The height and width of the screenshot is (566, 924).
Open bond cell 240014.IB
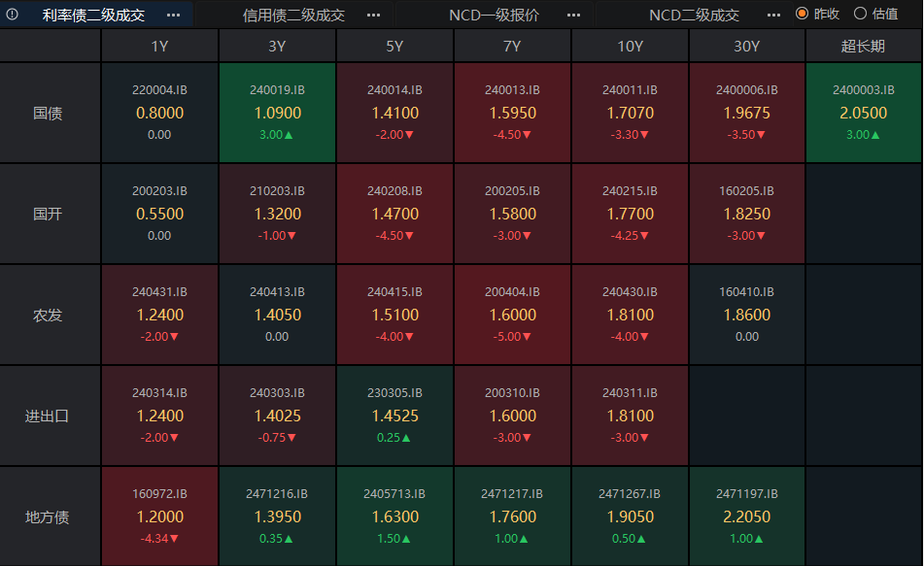click(394, 113)
